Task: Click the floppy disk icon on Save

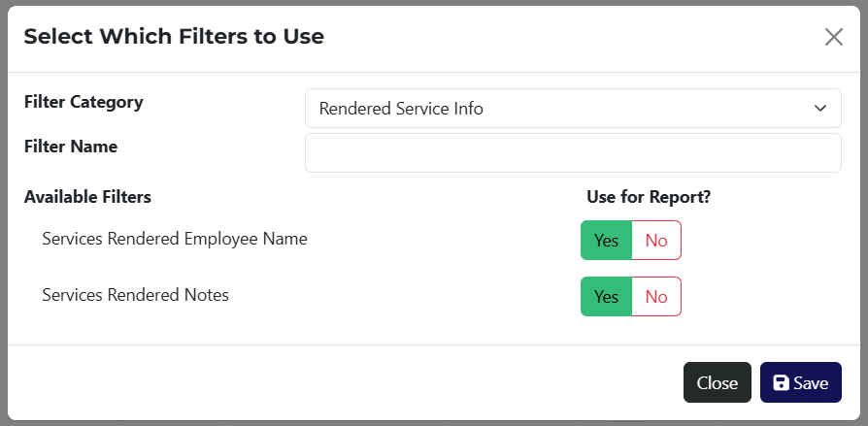Action: (x=781, y=383)
